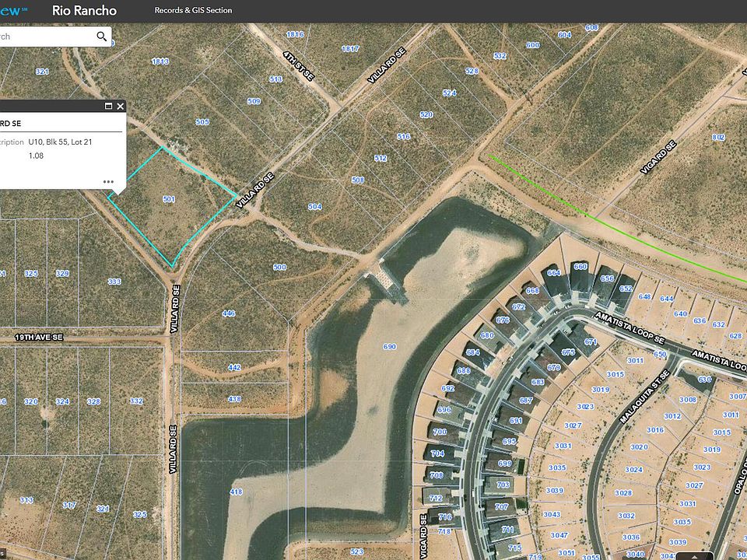This screenshot has width=747, height=560.
Task: Maximize the parcel info popup
Action: [109, 106]
